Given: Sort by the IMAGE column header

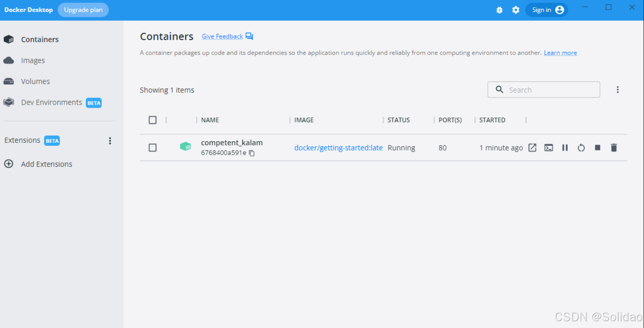Looking at the screenshot, I should (x=304, y=120).
